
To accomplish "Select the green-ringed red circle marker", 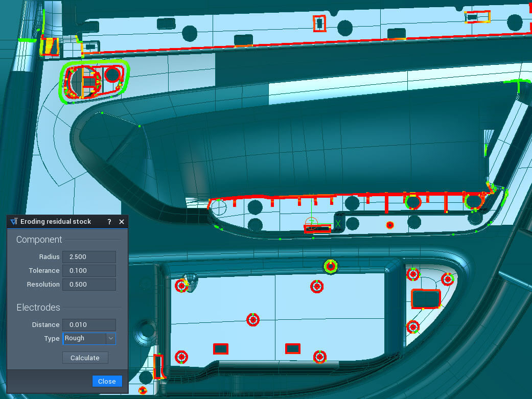I will click(x=331, y=266).
